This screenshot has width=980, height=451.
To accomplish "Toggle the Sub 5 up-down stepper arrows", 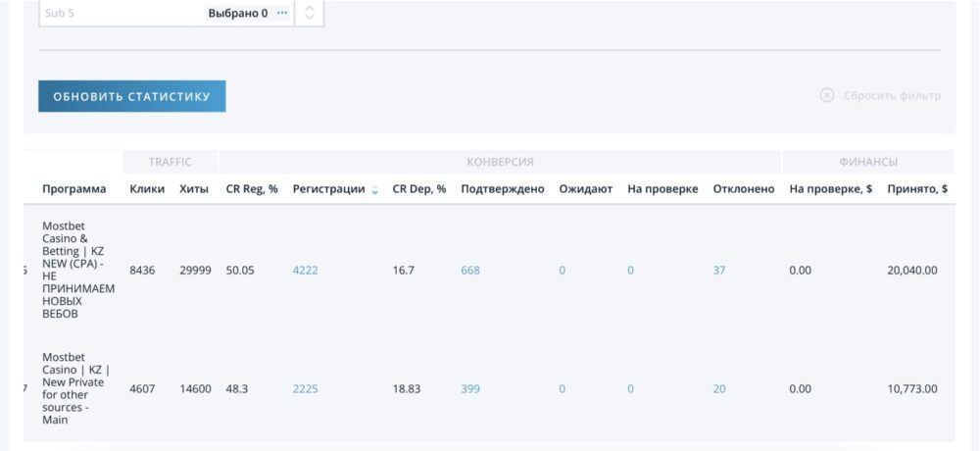I will tap(310, 14).
